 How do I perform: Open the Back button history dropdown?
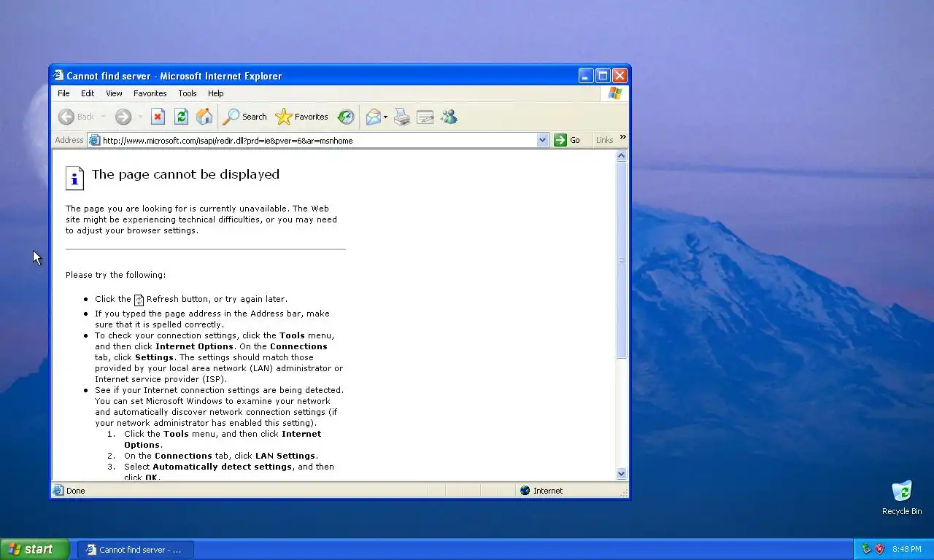103,117
